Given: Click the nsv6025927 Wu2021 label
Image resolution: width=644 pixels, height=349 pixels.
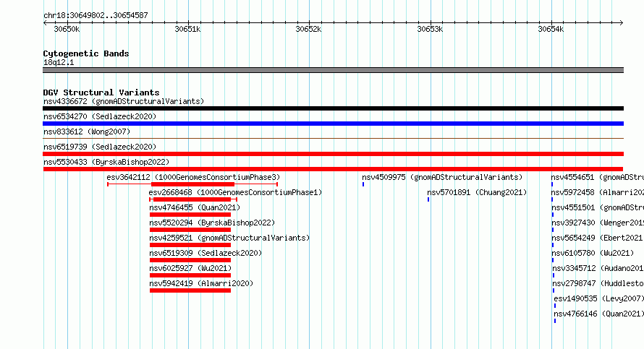Looking at the screenshot, I should pyautogui.click(x=190, y=268).
